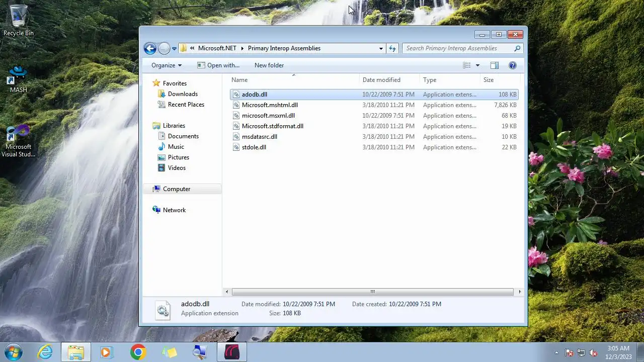Refresh the Primary Interop Assemblies folder

392,48
